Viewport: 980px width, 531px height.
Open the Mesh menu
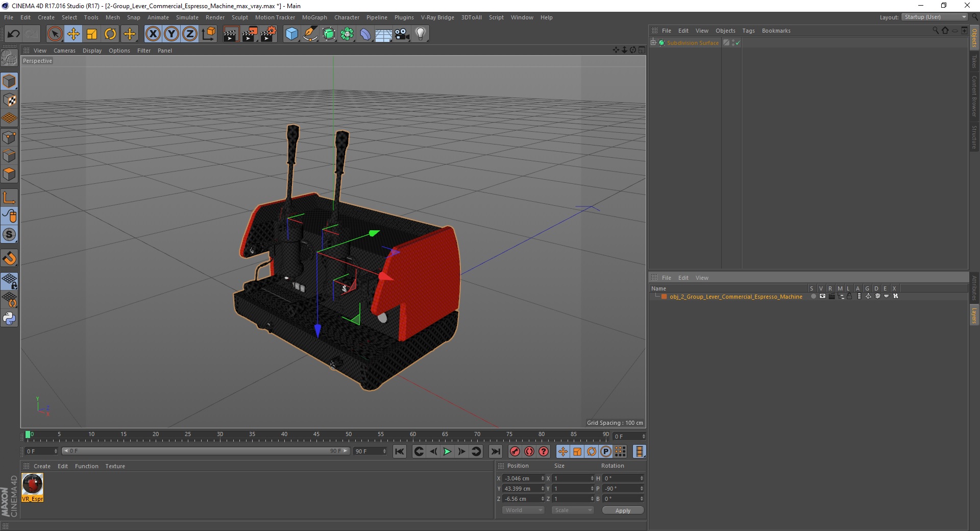112,17
